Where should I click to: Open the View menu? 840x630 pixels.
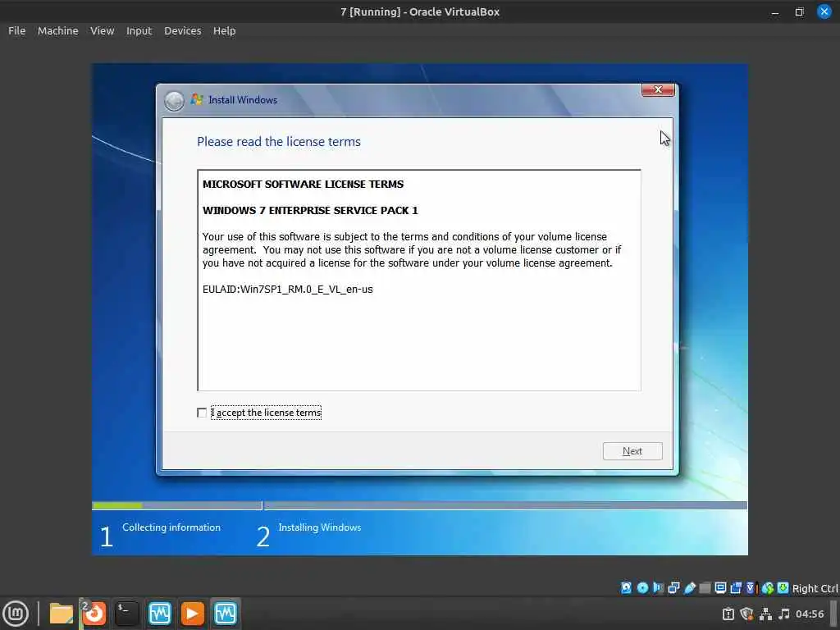click(102, 31)
